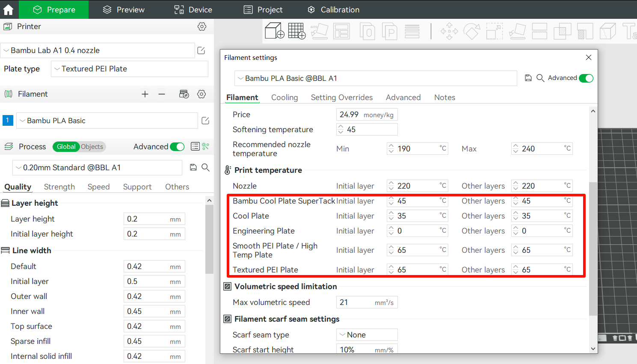Add a new plate with the grid icon
The image size is (637, 364).
(x=297, y=31)
